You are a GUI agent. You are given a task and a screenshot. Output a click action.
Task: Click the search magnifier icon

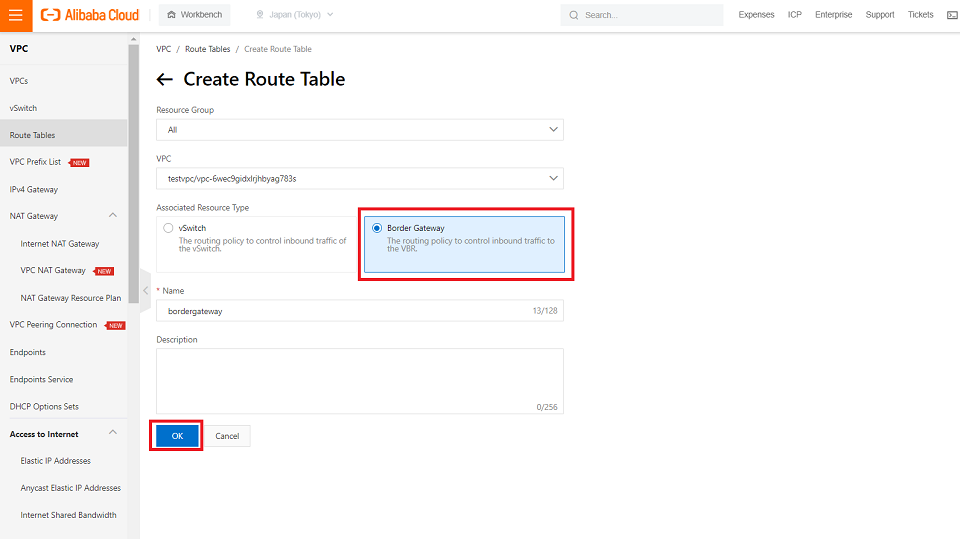tap(573, 15)
